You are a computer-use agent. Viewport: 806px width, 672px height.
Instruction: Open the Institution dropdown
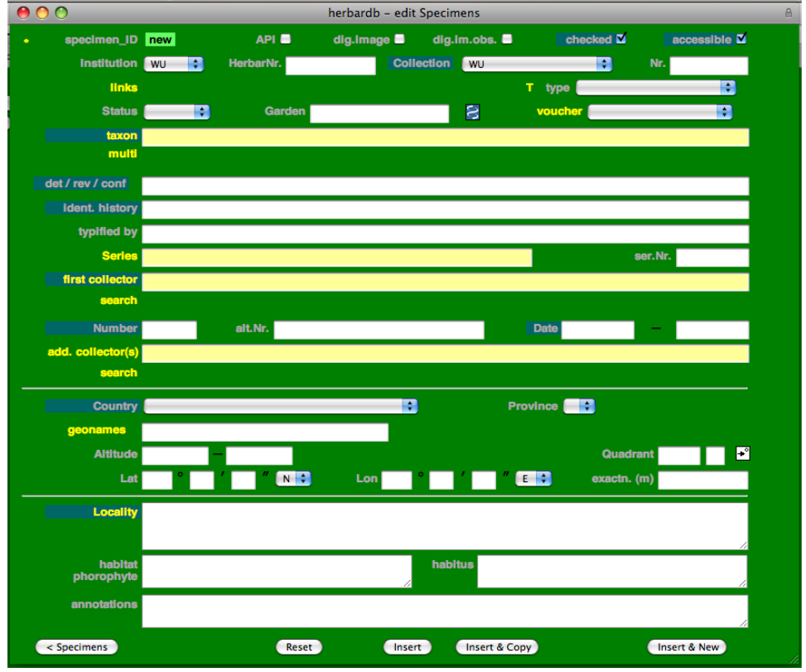click(174, 65)
